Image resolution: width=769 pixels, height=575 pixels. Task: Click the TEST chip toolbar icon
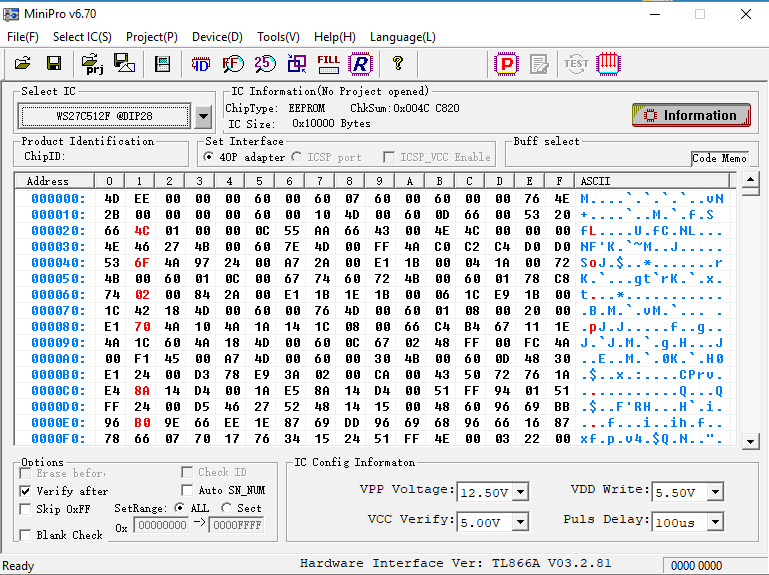pyautogui.click(x=576, y=63)
